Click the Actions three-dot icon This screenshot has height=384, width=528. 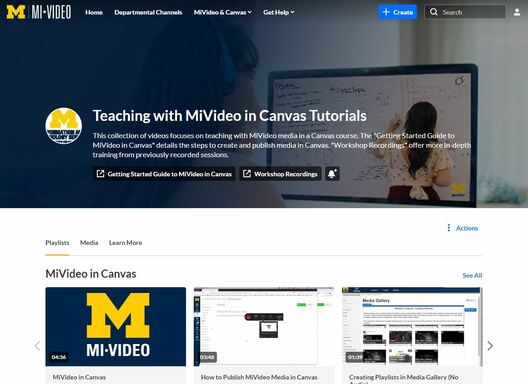[449, 228]
